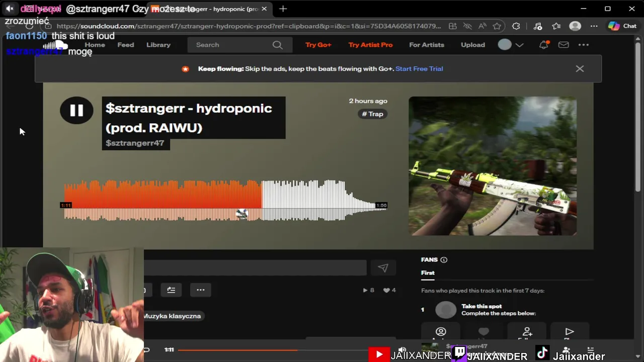
Task: Click the follow step icon in the Fans section
Action: tap(527, 332)
